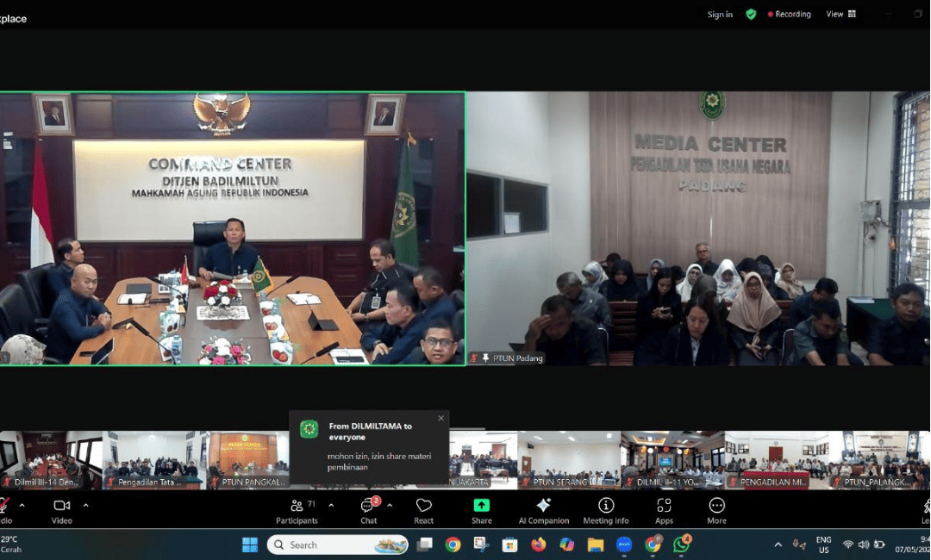The height and width of the screenshot is (560, 931).
Task: Open the View menu
Action: click(x=834, y=14)
